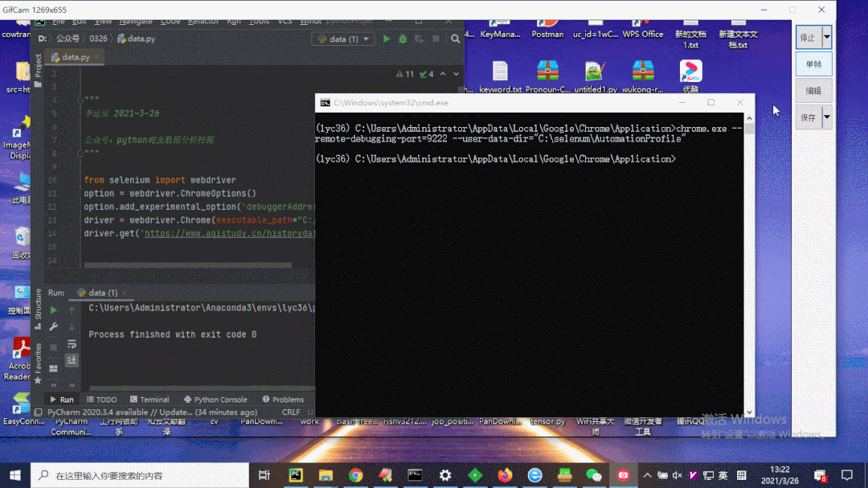Open the 停止 button's dropdown arrow in GifCam
Screen dimensions: 868x488
pyautogui.click(x=828, y=37)
